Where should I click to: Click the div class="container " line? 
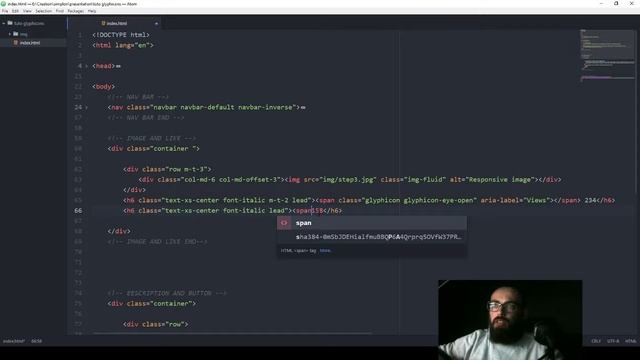tap(154, 149)
